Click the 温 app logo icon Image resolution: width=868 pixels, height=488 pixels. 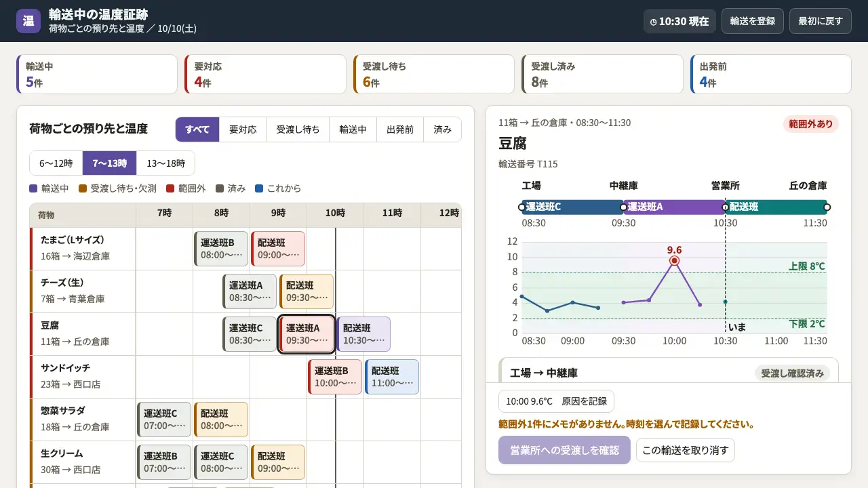coord(28,21)
